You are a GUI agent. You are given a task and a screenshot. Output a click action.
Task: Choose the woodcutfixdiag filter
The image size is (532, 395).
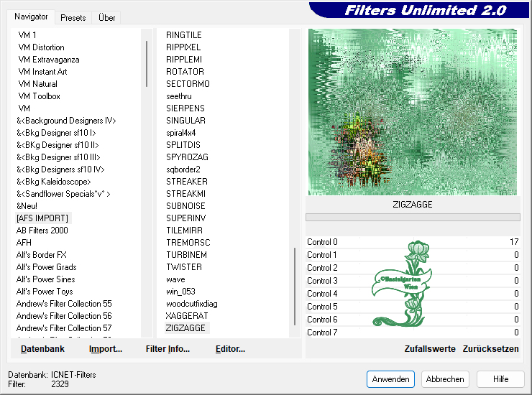192,304
